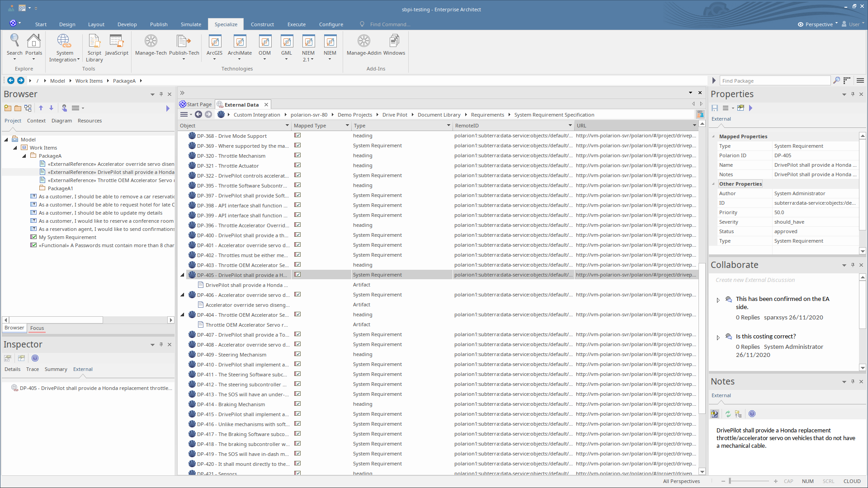The width and height of the screenshot is (868, 488).
Task: Open Manage-Addin in the Add-Ins group
Action: pos(364,45)
